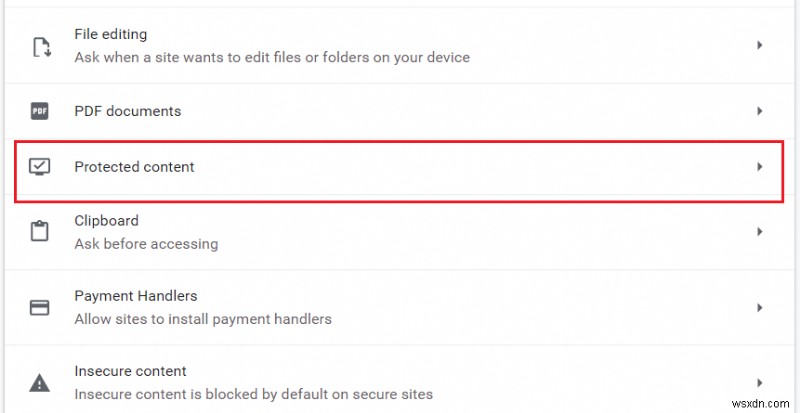Expand File editing with its right arrow
This screenshot has height=413, width=800.
[x=760, y=45]
